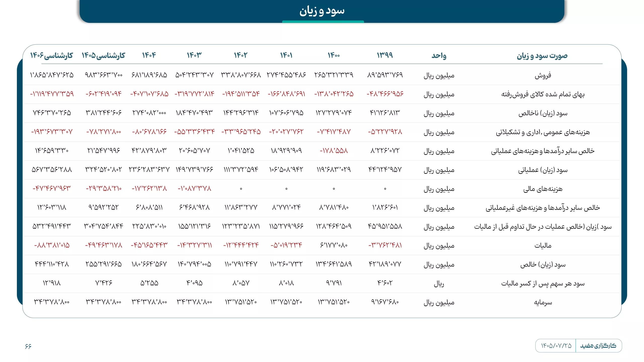644x362 pixels.
Task: Select the '۱۴۰۱' column header
Action: click(x=286, y=55)
